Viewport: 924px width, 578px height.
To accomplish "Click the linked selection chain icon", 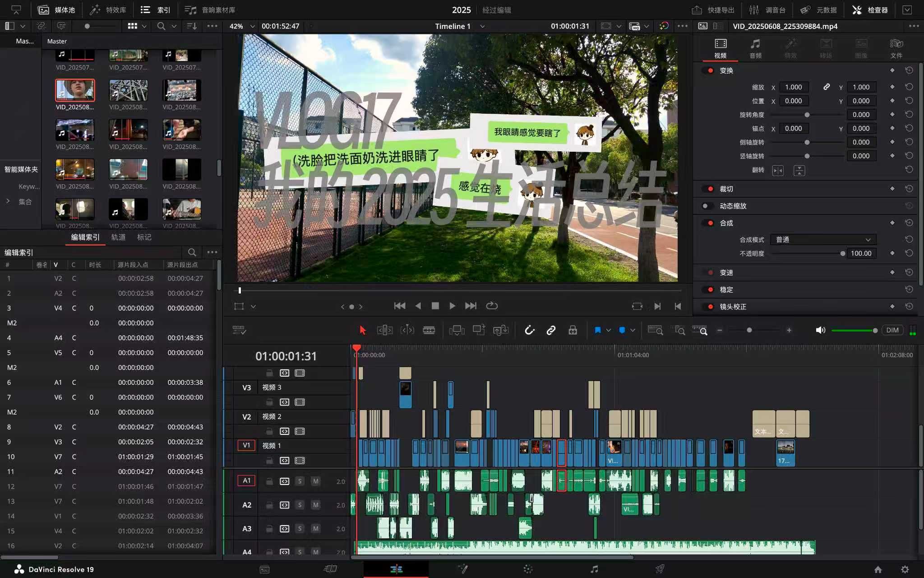I will (551, 330).
